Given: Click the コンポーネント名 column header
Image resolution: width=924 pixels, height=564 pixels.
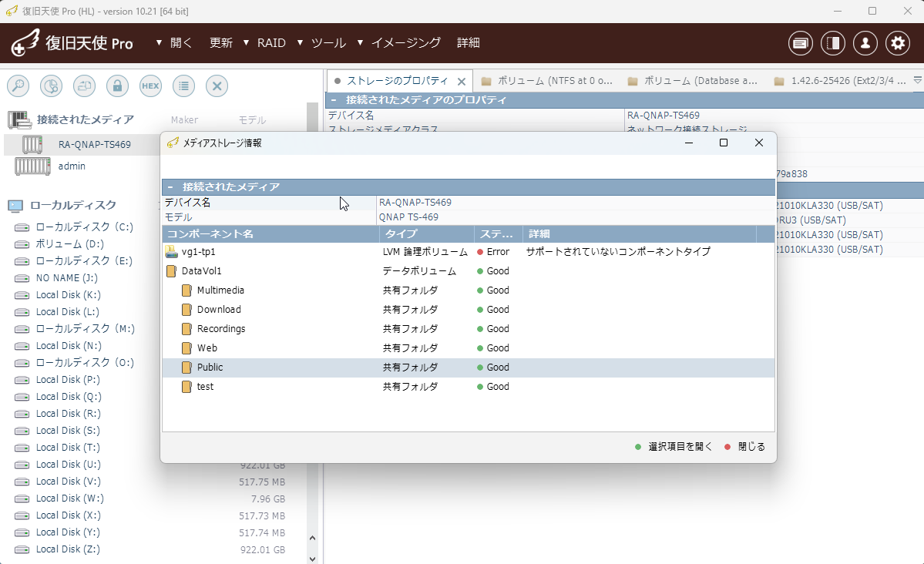Looking at the screenshot, I should click(x=270, y=234).
